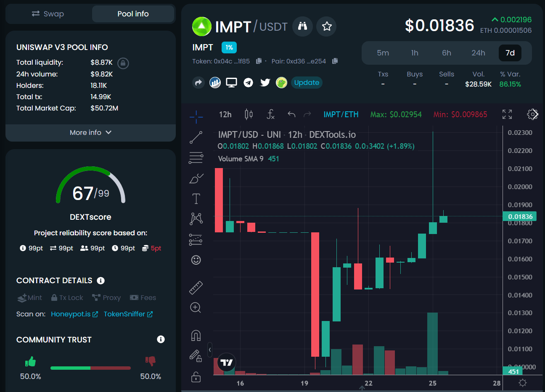This screenshot has width=545, height=392.
Task: Click the 1% fee badge
Action: 229,47
